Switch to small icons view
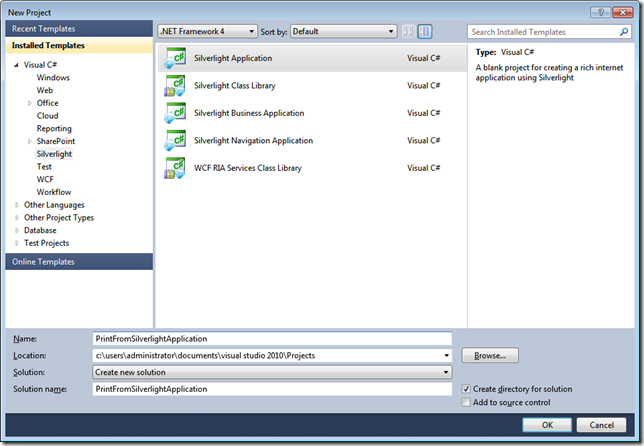Screen dimensions: 644x446 point(408,31)
